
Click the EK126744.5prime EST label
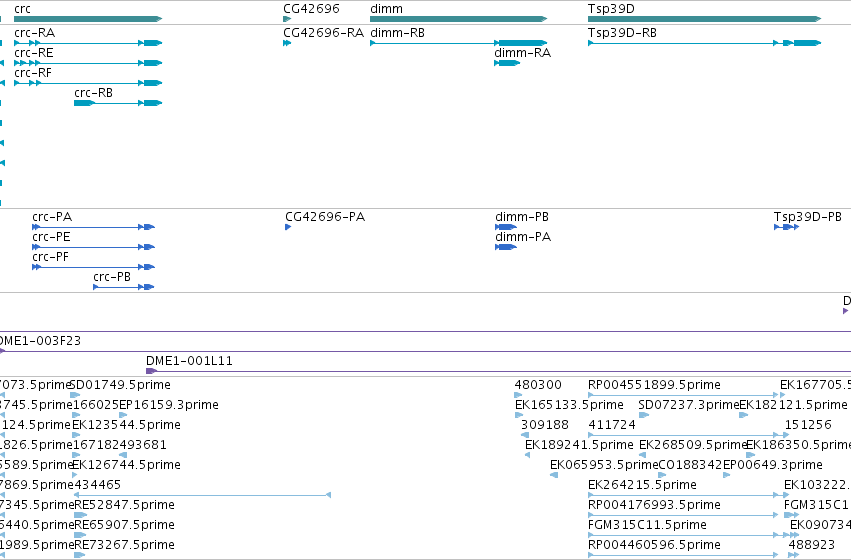(126, 465)
